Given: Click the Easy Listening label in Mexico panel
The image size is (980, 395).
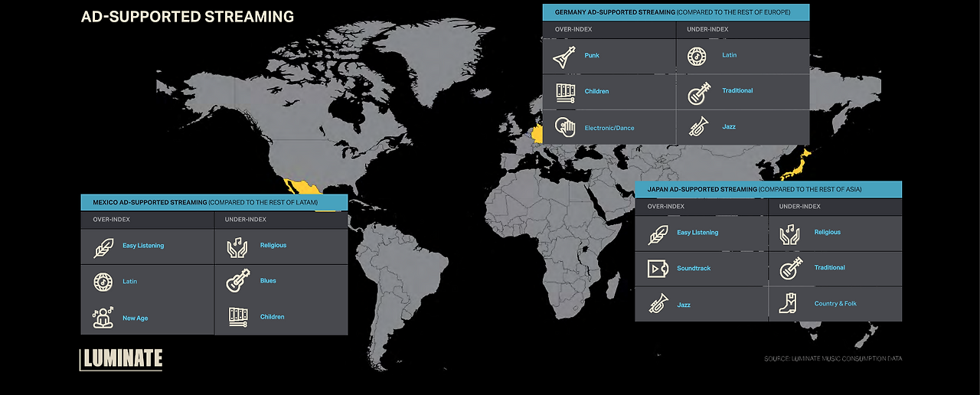Looking at the screenshot, I should tap(143, 246).
